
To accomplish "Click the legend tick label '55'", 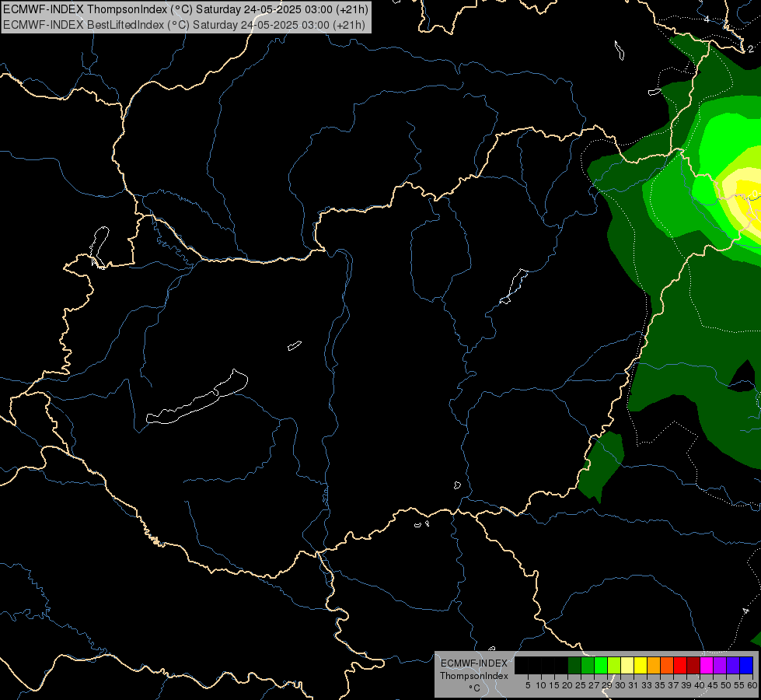I will [739, 685].
